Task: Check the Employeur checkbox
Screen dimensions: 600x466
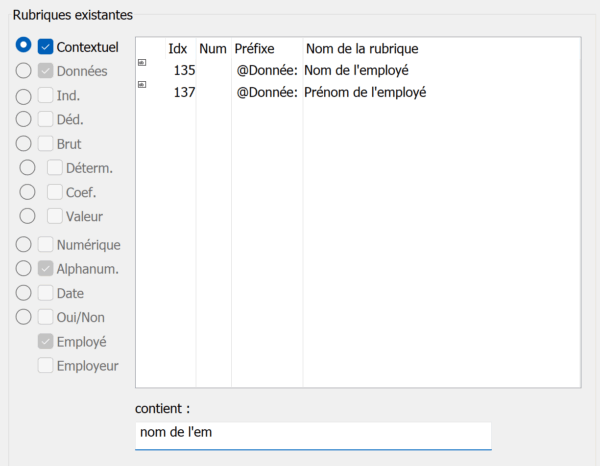Action: pyautogui.click(x=45, y=365)
